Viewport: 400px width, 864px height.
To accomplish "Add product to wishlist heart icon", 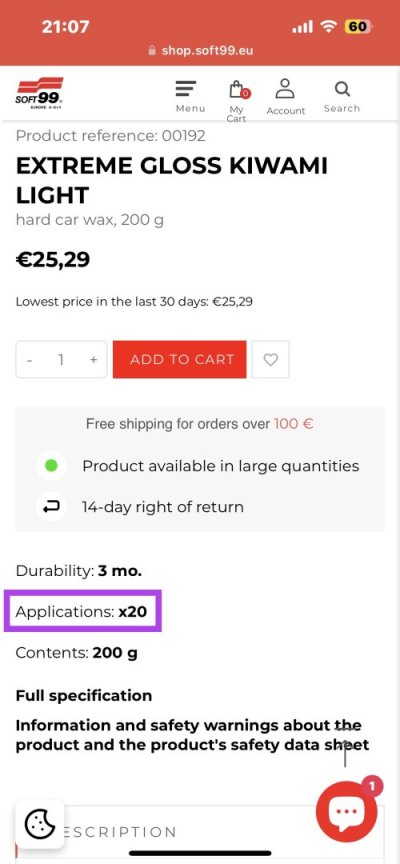I will click(x=271, y=360).
